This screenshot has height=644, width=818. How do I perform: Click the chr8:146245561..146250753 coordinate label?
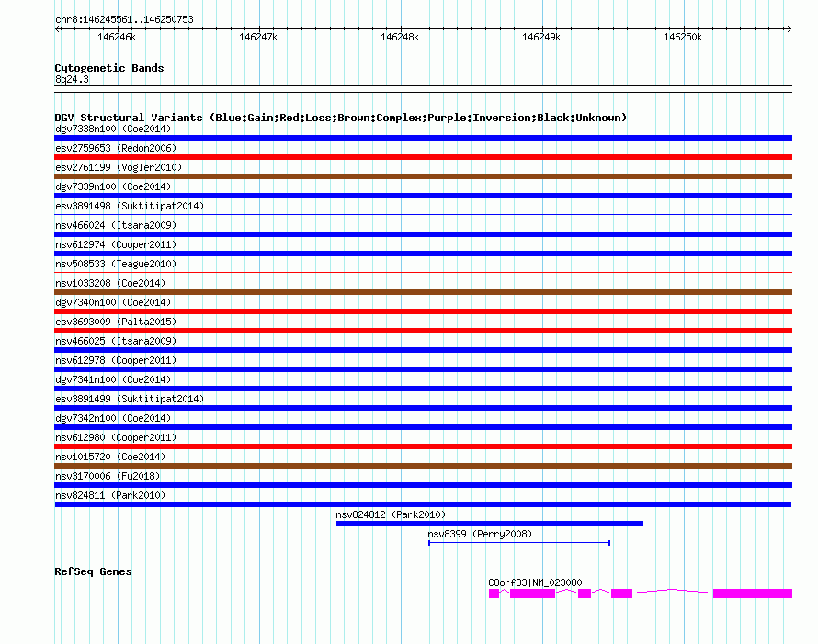click(124, 19)
